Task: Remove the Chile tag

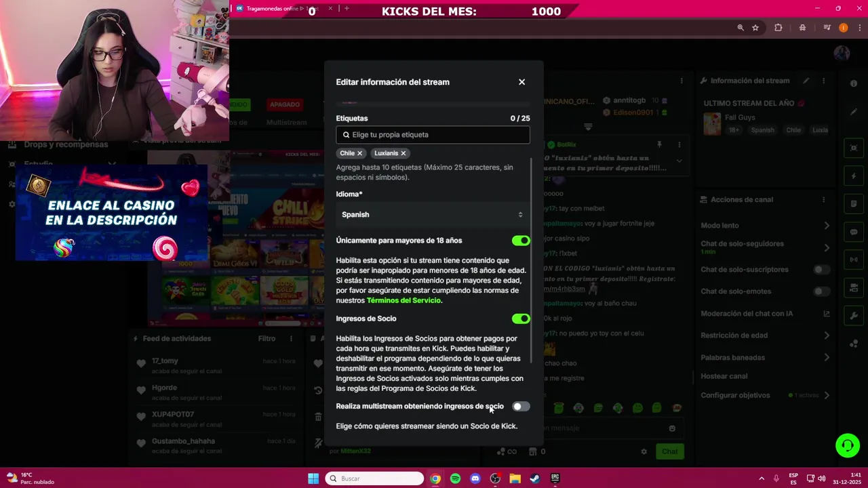Action: [x=360, y=153]
